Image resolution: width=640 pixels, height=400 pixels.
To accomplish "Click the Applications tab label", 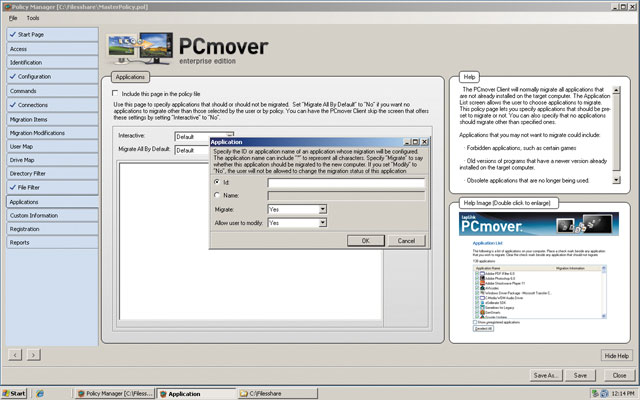I will point(130,77).
